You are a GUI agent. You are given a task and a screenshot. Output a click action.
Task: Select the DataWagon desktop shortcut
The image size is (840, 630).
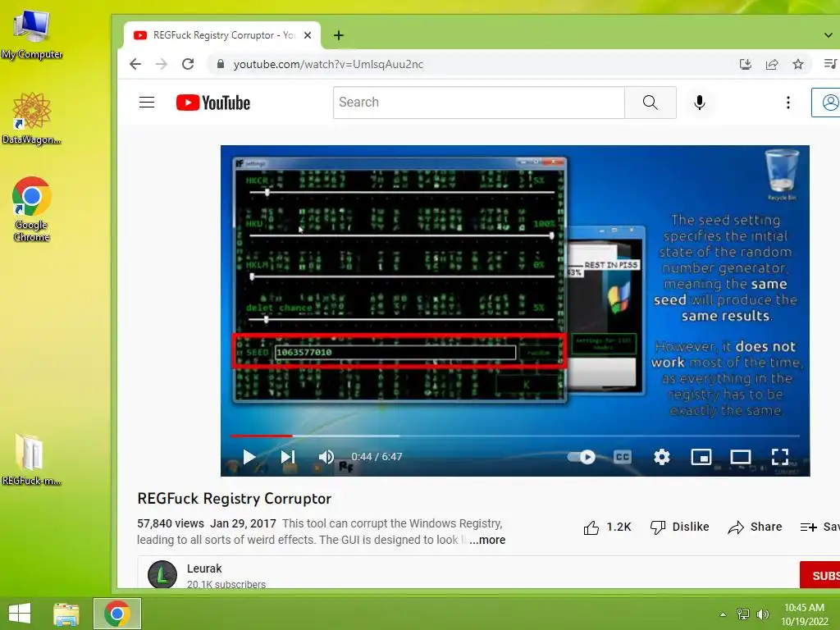point(32,118)
